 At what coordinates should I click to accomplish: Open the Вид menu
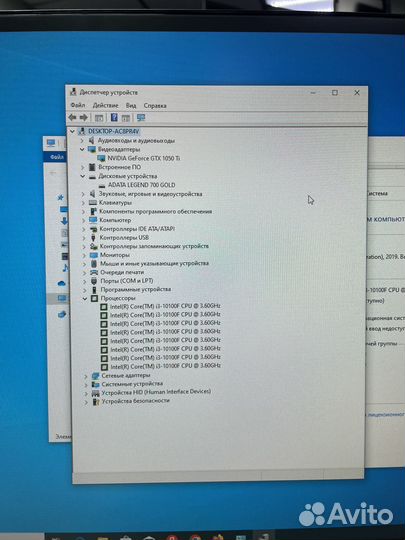[x=131, y=106]
